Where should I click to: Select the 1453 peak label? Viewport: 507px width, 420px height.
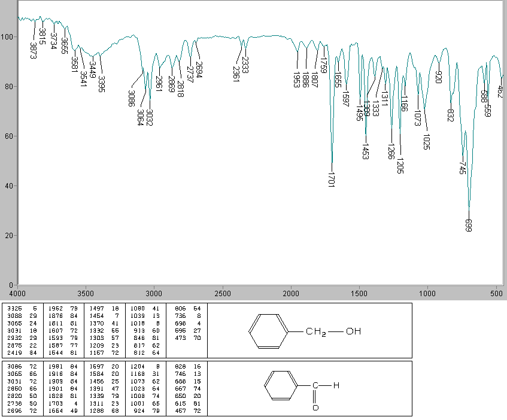(365, 151)
